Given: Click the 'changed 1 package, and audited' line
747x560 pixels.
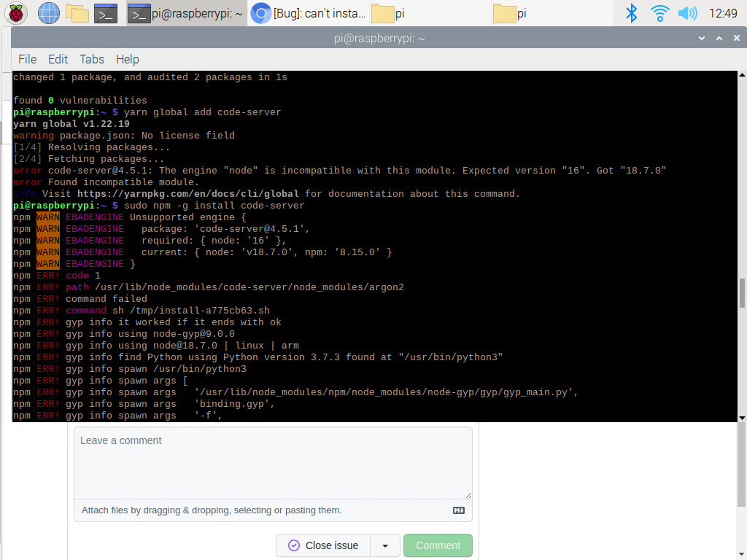Looking at the screenshot, I should (x=150, y=77).
